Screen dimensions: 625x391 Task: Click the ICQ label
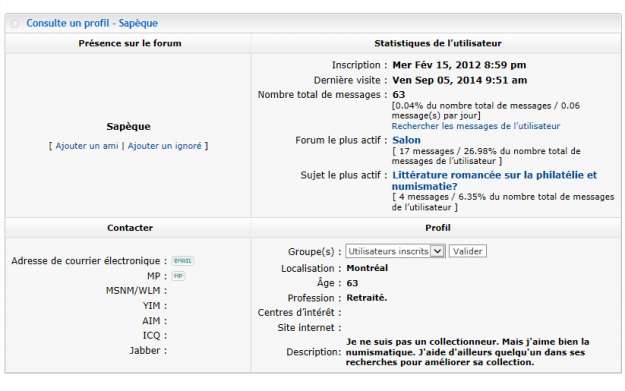pyautogui.click(x=155, y=336)
